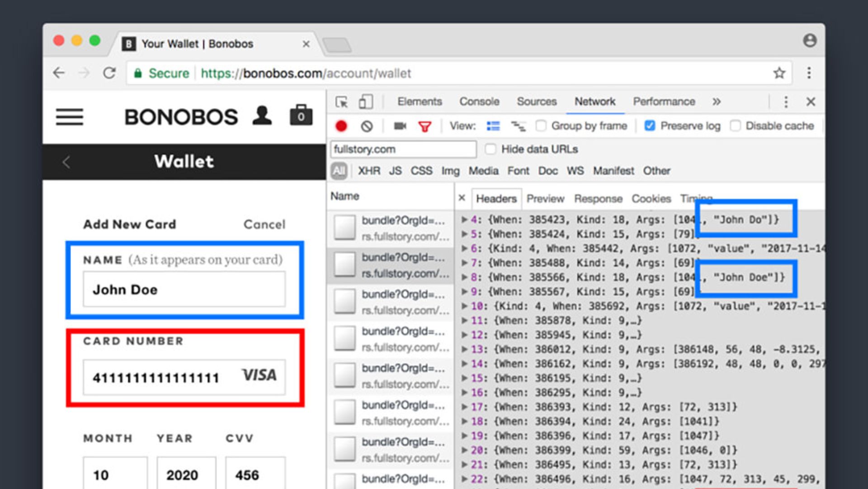This screenshot has width=868, height=489.
Task: Click the clear network log icon
Action: coord(367,126)
